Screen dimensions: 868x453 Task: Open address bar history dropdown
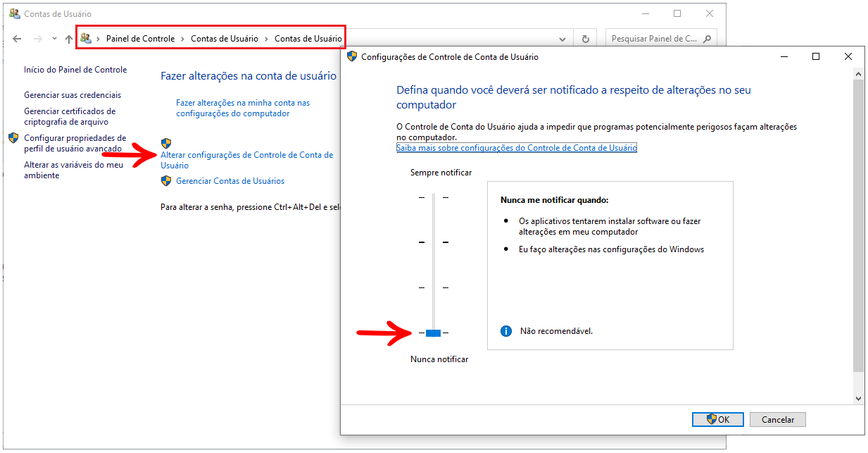click(x=562, y=39)
